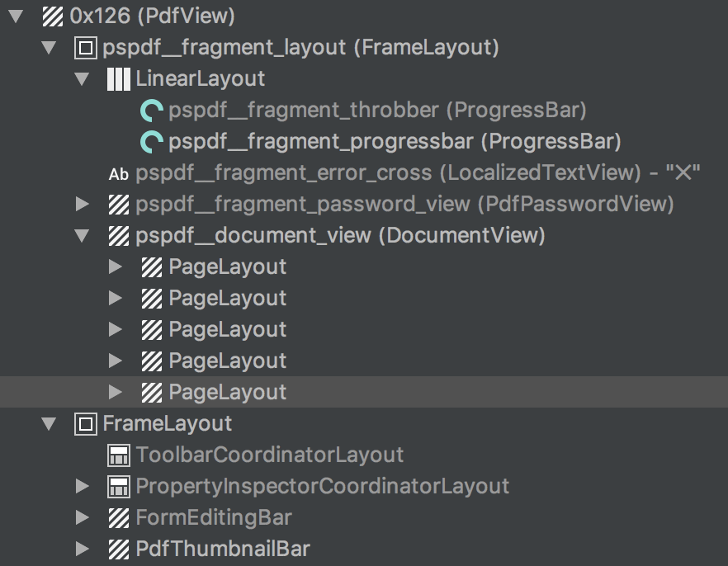Expand the pspdf__fragment_password_view node
The width and height of the screenshot is (728, 566).
(82, 204)
